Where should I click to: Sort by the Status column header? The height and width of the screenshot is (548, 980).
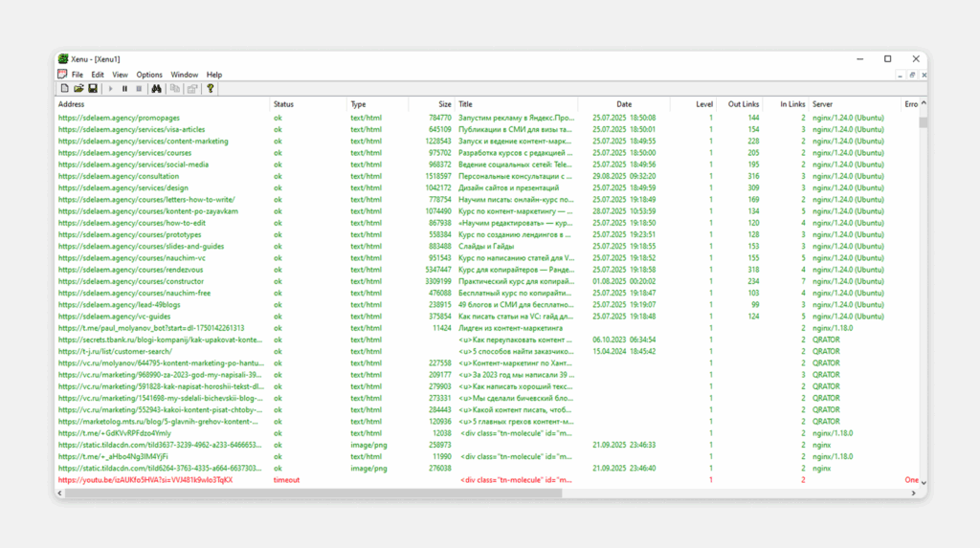[x=283, y=104]
